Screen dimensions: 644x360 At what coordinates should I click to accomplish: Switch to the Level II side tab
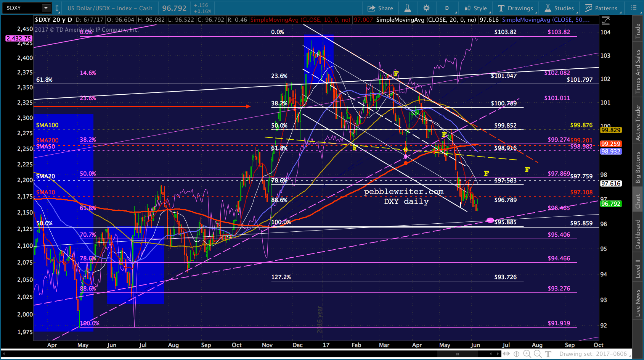[x=638, y=268]
